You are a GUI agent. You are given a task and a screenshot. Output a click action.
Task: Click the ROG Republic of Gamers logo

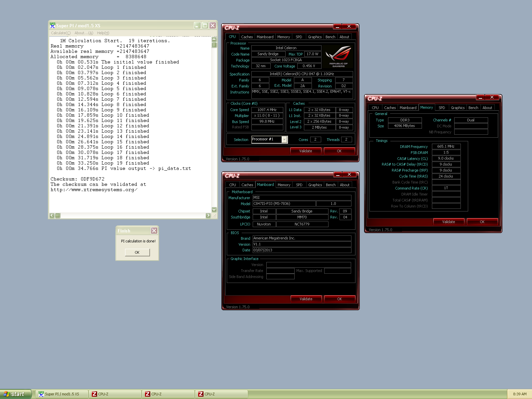(x=338, y=57)
